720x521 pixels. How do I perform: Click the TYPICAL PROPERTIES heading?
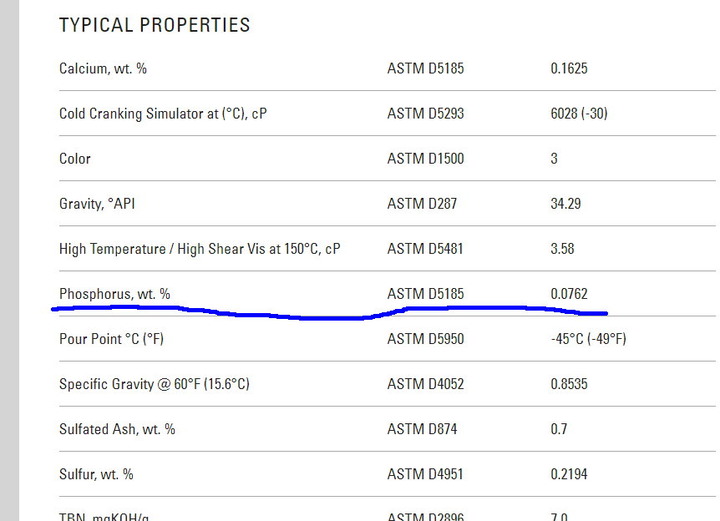tap(155, 25)
